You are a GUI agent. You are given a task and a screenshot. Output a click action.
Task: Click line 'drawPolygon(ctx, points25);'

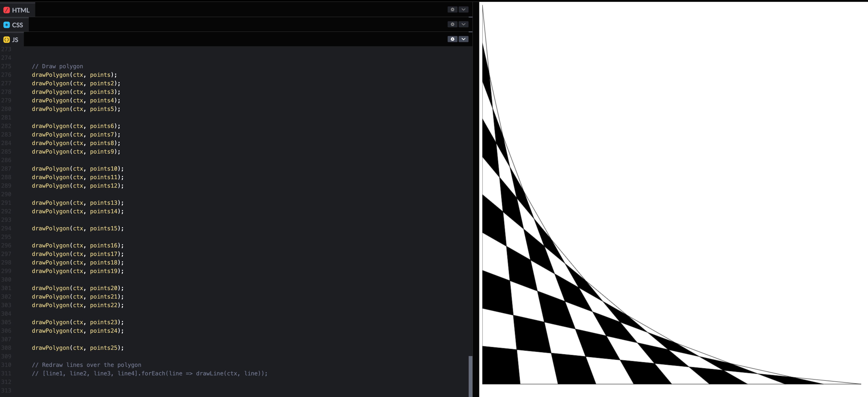tap(78, 348)
